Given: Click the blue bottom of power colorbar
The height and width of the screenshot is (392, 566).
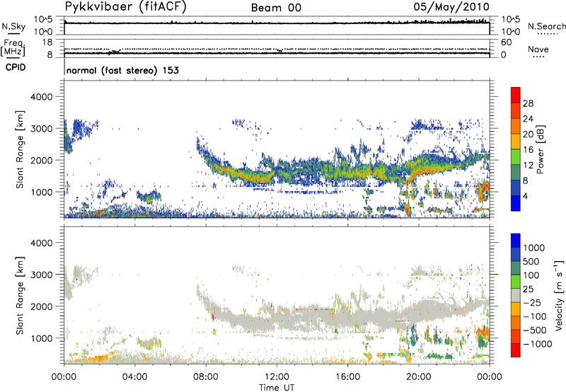Looking at the screenshot, I should [516, 203].
